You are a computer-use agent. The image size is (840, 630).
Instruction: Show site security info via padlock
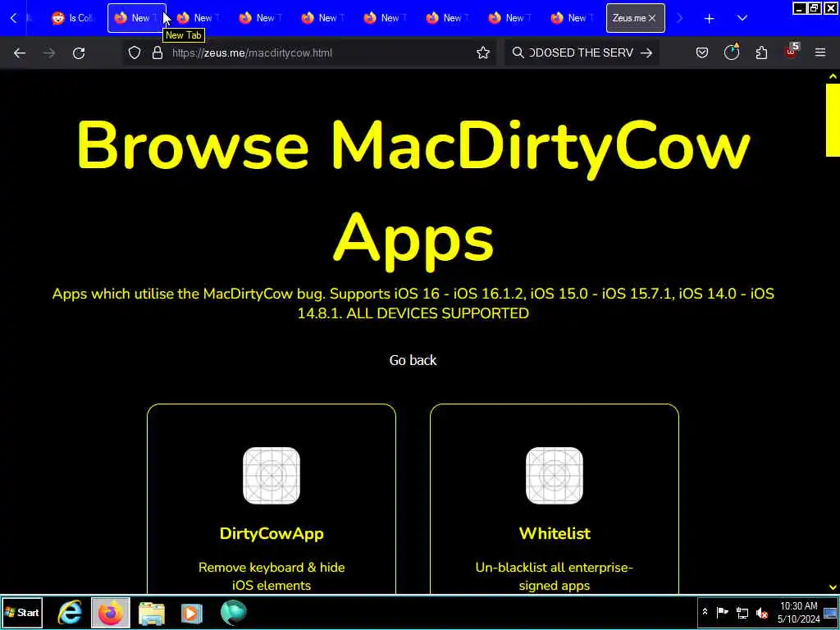[x=157, y=52]
